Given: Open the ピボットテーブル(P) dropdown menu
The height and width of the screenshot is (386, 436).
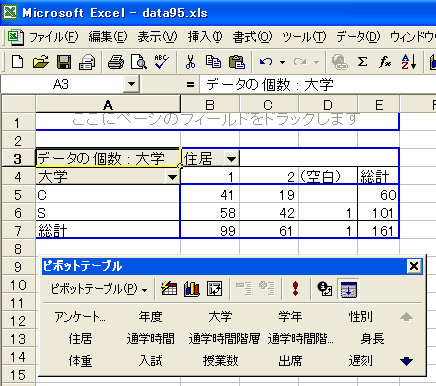Looking at the screenshot, I should (x=99, y=289).
